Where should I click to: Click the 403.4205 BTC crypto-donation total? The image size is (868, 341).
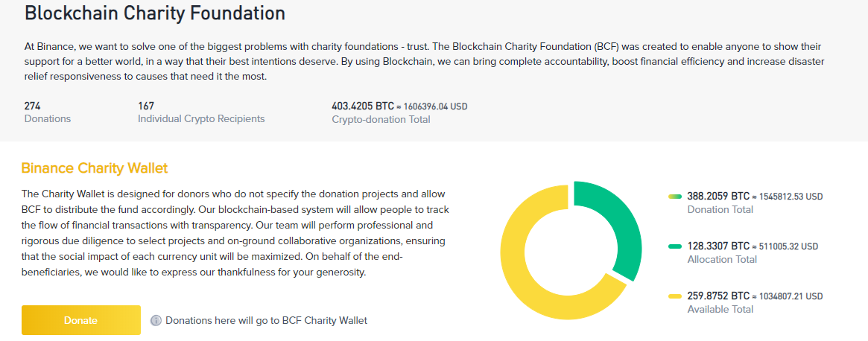(x=399, y=106)
